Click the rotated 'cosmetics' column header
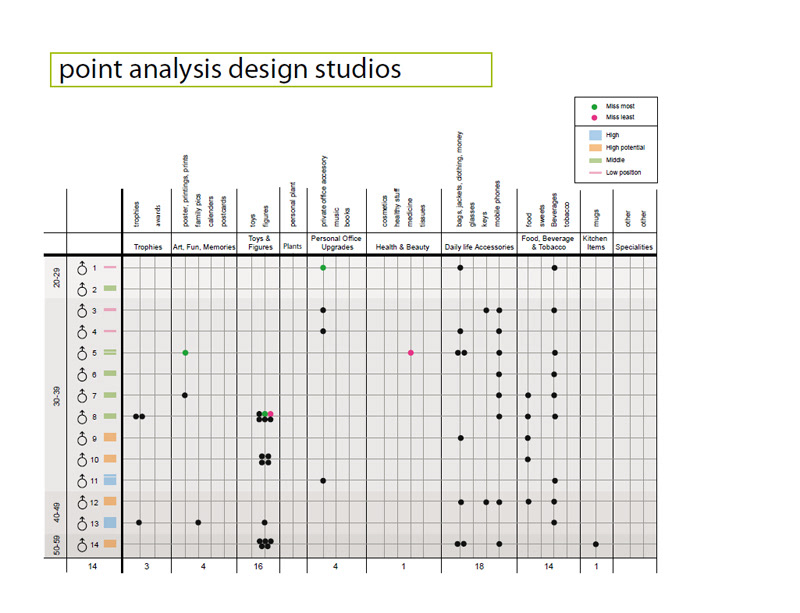 tap(385, 211)
